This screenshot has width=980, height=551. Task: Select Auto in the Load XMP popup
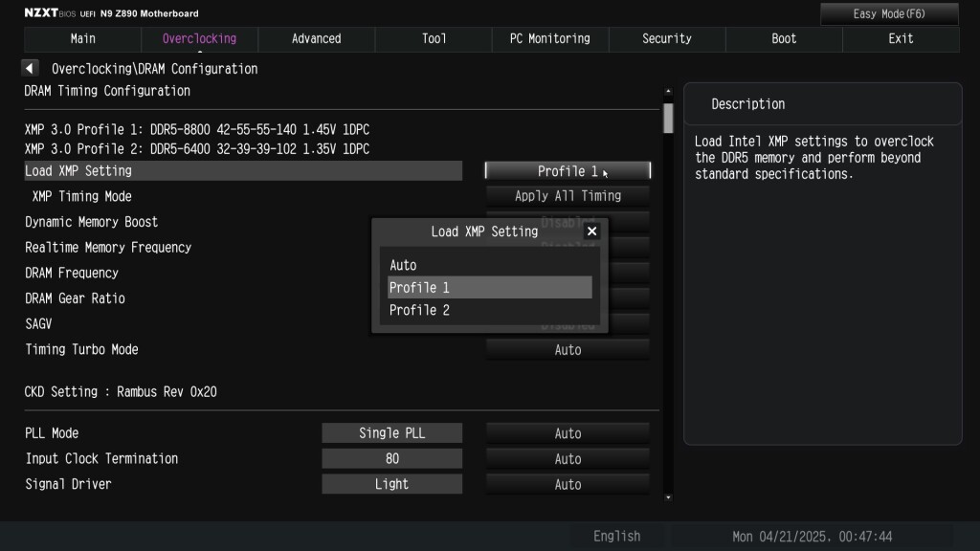tap(489, 265)
